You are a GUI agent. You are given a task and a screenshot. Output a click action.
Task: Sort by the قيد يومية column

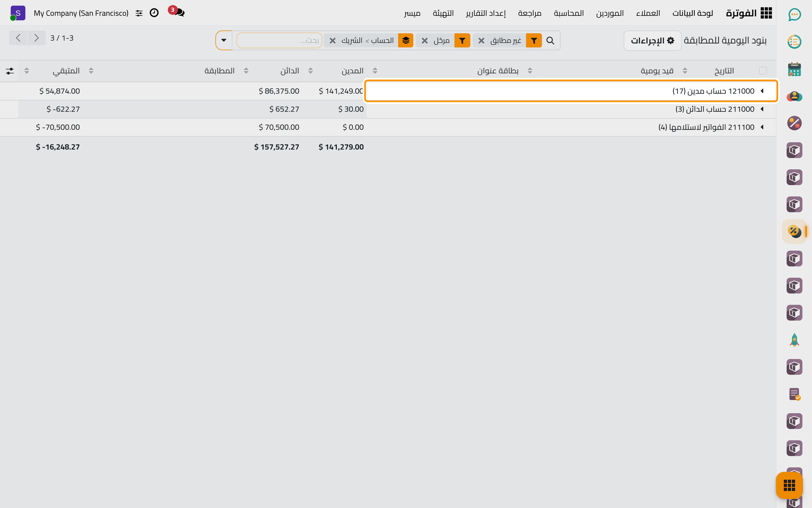pos(657,71)
